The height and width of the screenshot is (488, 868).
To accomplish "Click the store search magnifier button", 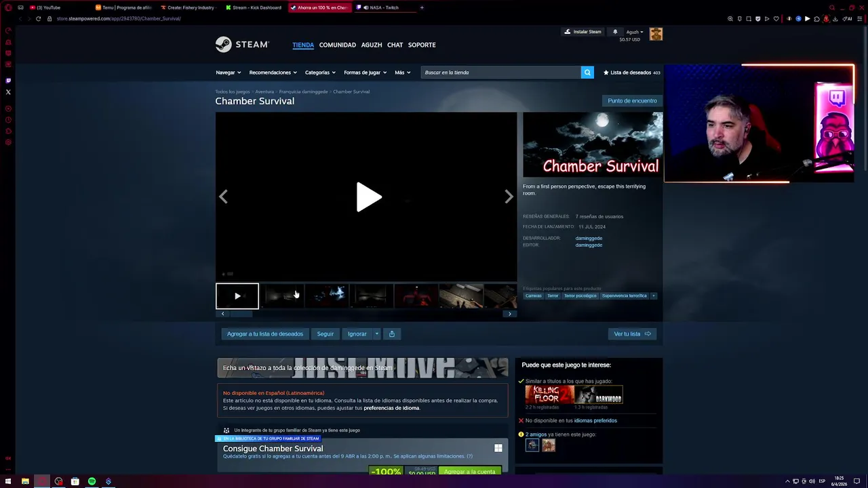I will [587, 73].
